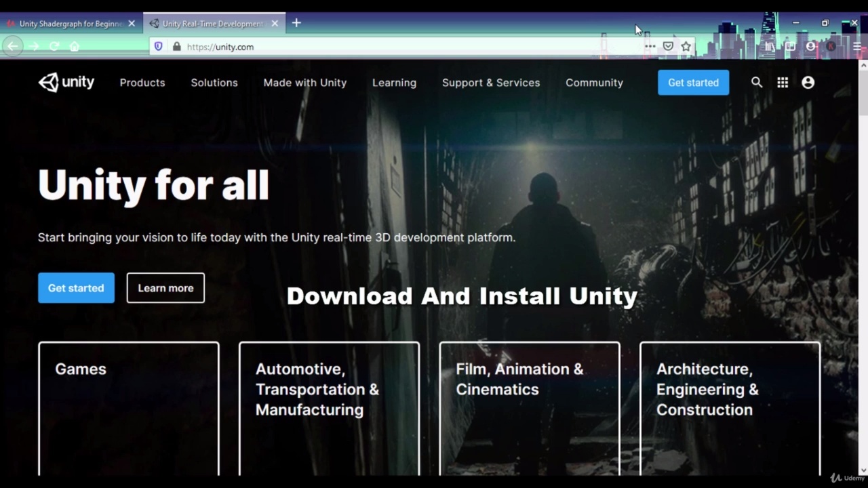This screenshot has height=488, width=868.
Task: Click the blue Get started hero button
Action: tap(76, 288)
